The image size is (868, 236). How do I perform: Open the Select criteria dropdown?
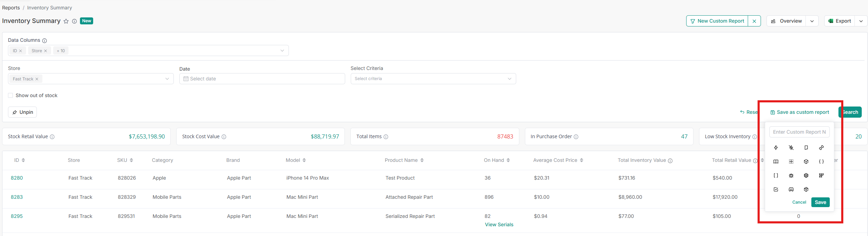click(x=433, y=79)
